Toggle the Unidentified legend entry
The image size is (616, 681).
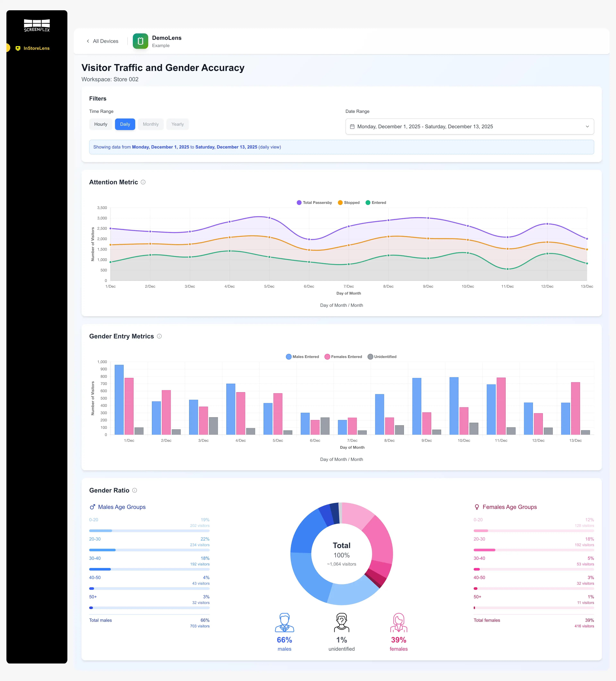pyautogui.click(x=382, y=356)
